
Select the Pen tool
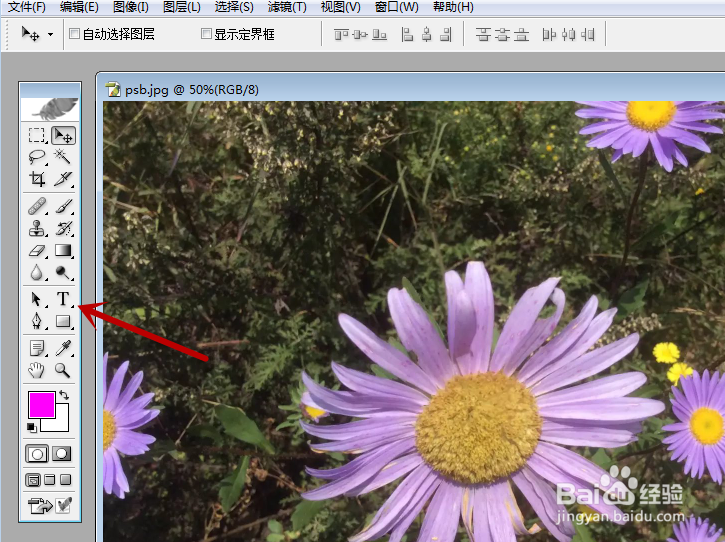[37, 321]
